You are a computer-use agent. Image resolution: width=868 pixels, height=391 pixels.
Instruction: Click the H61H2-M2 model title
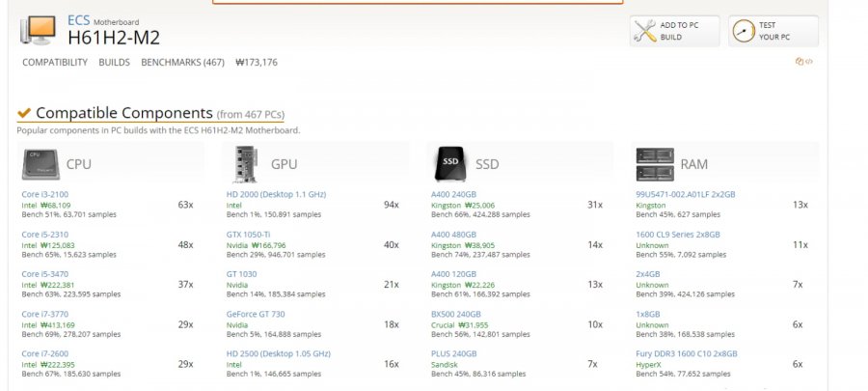(114, 38)
